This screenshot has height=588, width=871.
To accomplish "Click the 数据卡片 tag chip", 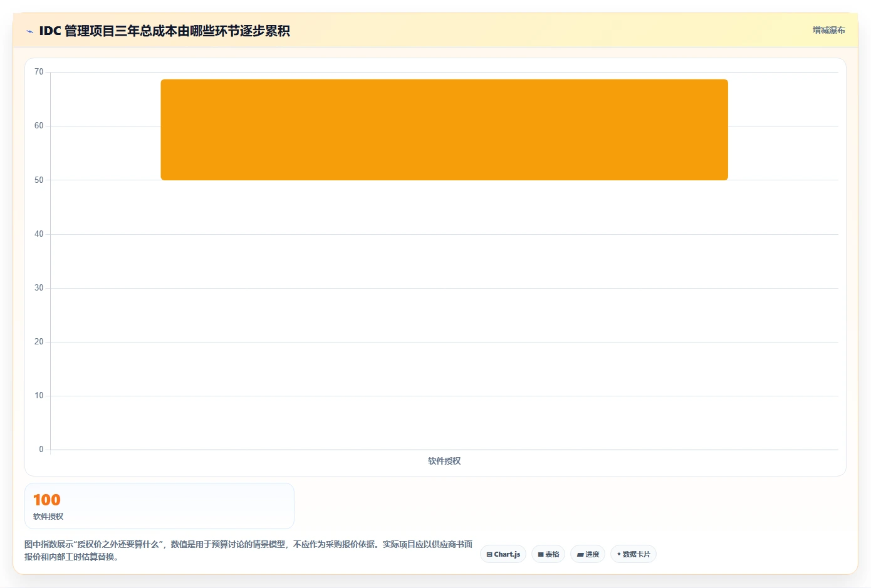I will click(x=634, y=554).
